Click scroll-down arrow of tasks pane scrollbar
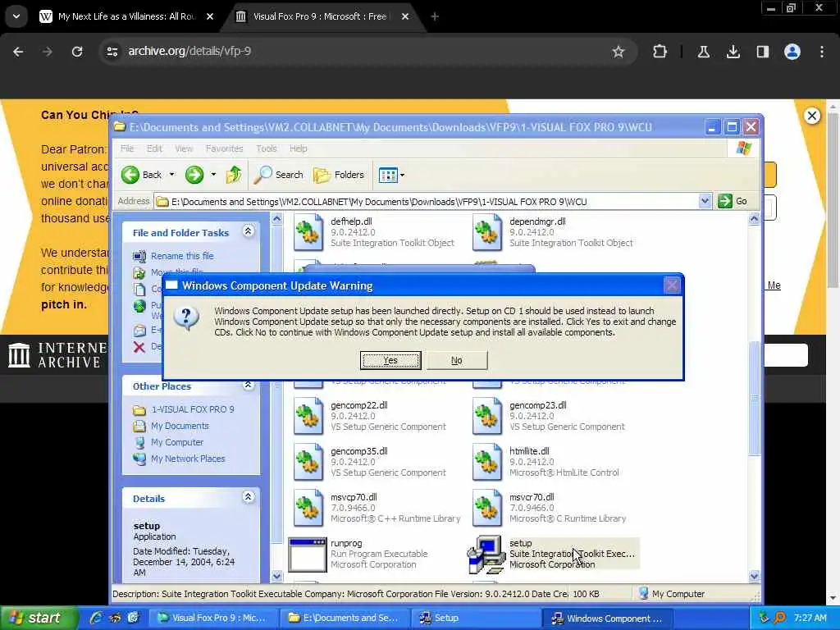840x630 pixels. pyautogui.click(x=276, y=577)
